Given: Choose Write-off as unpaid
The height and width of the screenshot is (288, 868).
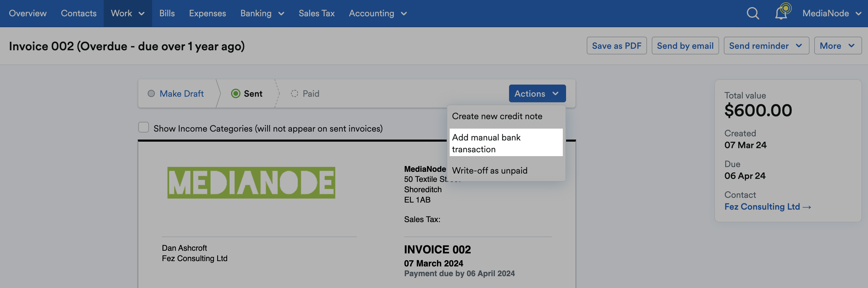Looking at the screenshot, I should pos(506,171).
